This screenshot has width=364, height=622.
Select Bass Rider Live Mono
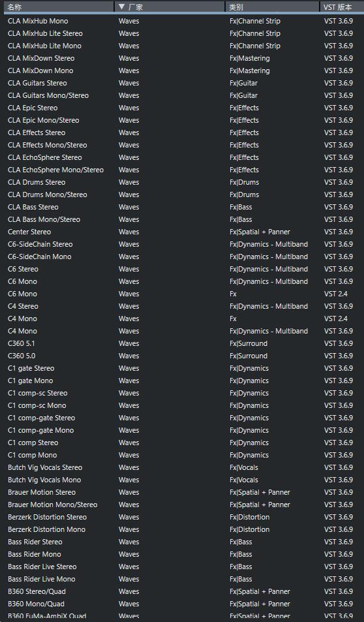pos(184,579)
